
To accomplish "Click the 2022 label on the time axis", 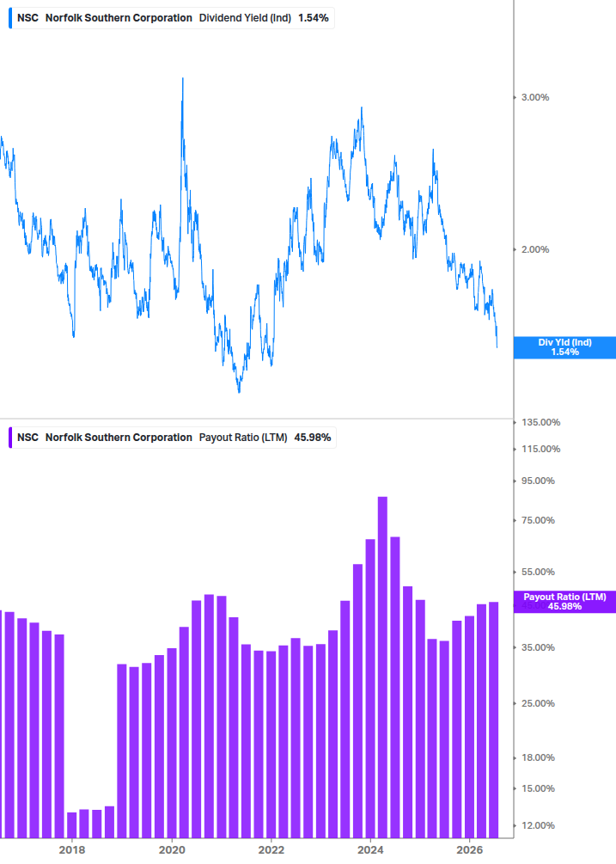I will pyautogui.click(x=271, y=850).
